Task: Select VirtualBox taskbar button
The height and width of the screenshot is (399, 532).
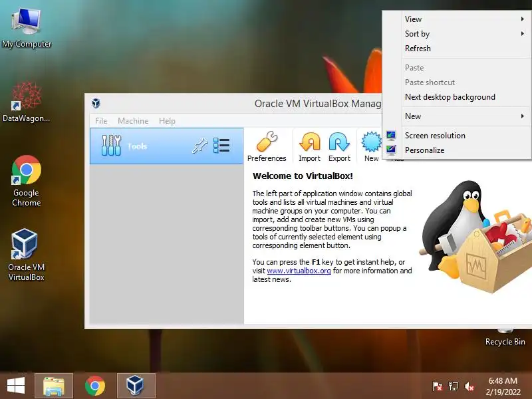Action: coord(136,386)
